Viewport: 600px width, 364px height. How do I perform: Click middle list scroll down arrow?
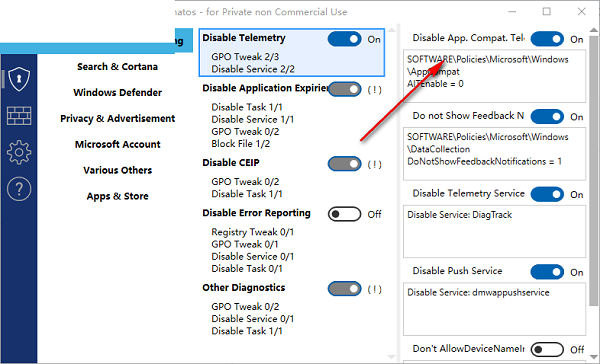[x=391, y=357]
